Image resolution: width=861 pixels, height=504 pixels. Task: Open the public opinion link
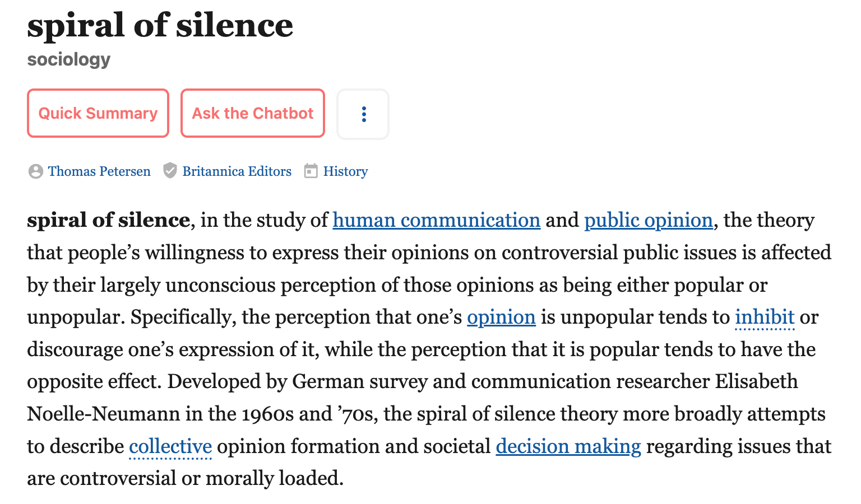[648, 220]
